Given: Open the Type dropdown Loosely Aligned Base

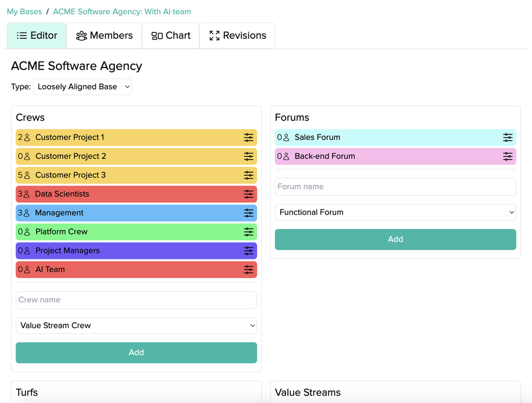Looking at the screenshot, I should [x=82, y=87].
